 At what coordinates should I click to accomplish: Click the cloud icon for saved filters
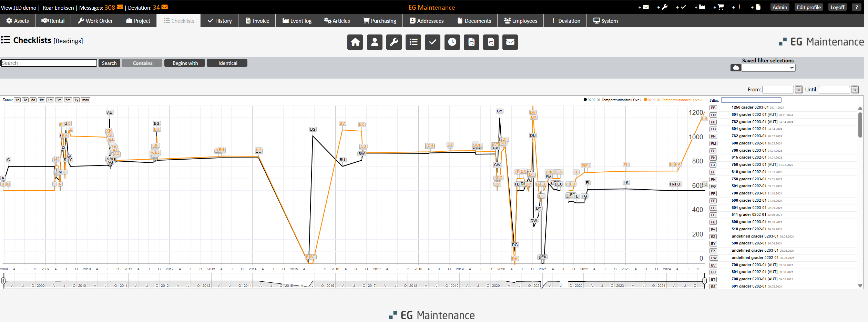point(736,68)
